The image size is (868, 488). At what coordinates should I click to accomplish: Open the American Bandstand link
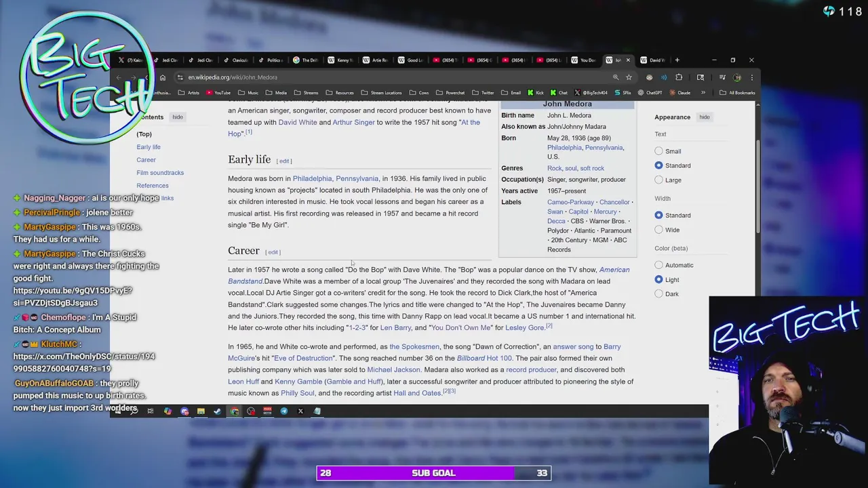tap(614, 270)
